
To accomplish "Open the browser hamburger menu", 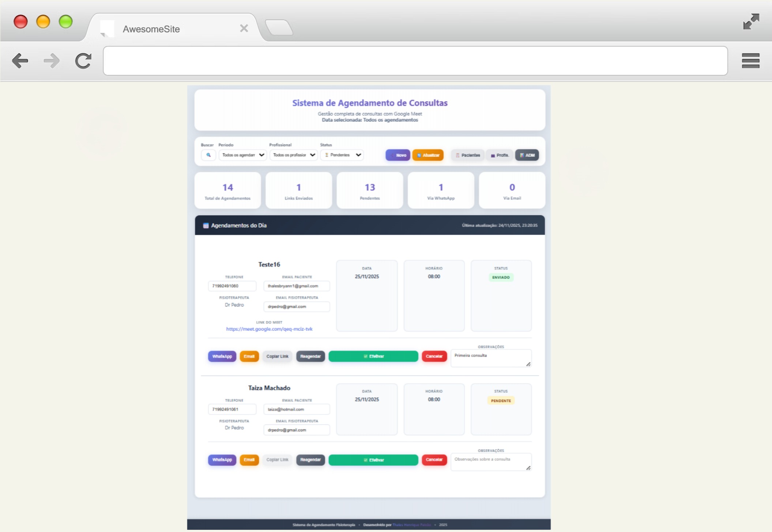I will pyautogui.click(x=750, y=61).
